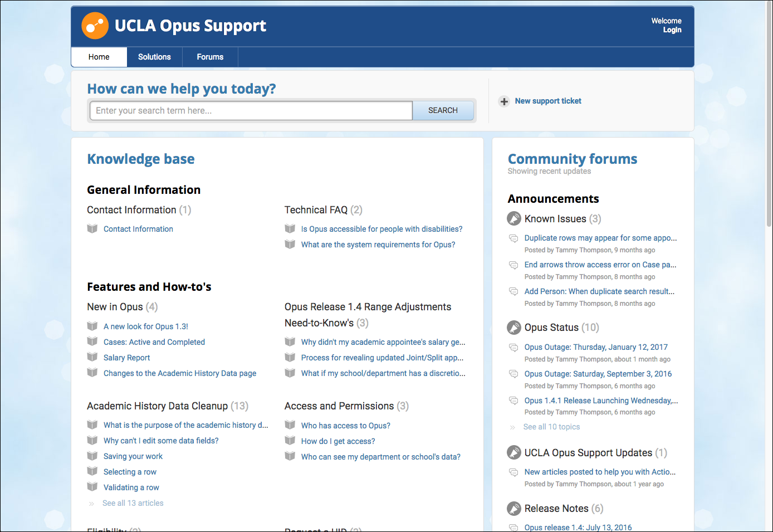Open the Access and Permissions folder
This screenshot has width=773, height=532.
[339, 406]
